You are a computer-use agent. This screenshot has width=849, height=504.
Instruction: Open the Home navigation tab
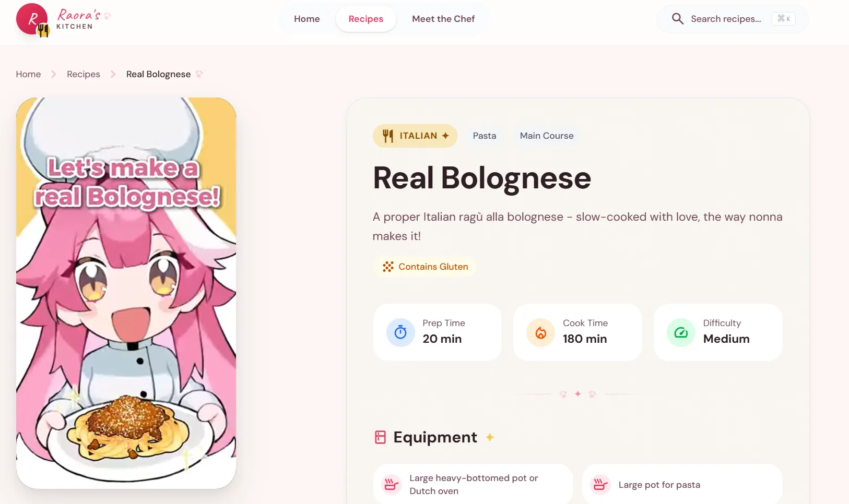tap(307, 19)
